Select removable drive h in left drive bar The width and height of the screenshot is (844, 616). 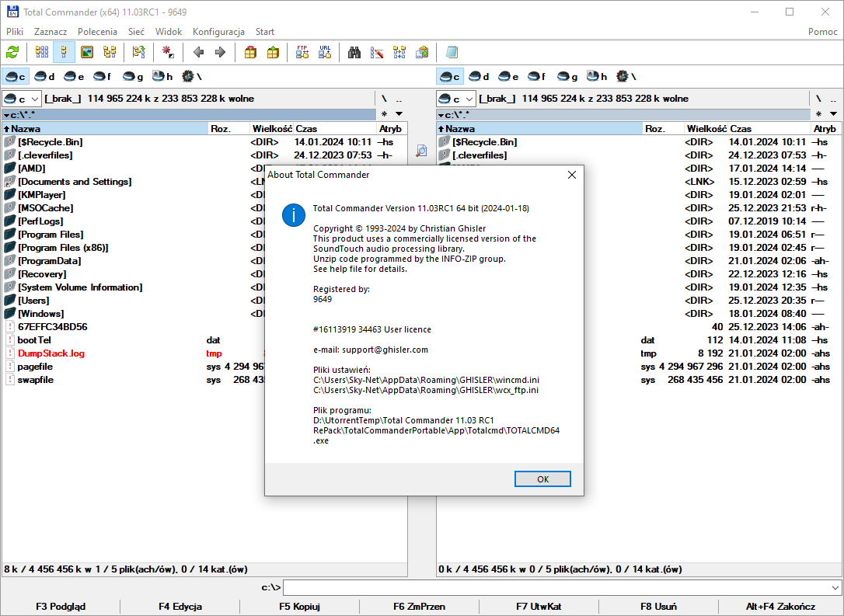click(162, 77)
